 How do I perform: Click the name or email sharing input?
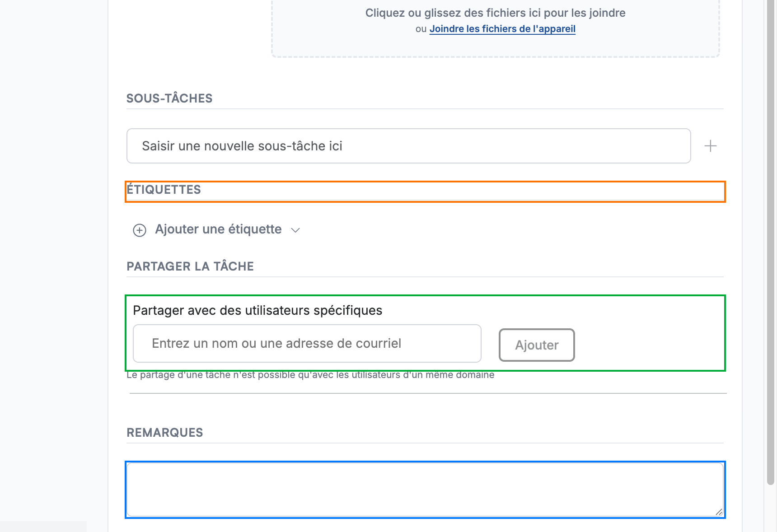[x=307, y=343]
